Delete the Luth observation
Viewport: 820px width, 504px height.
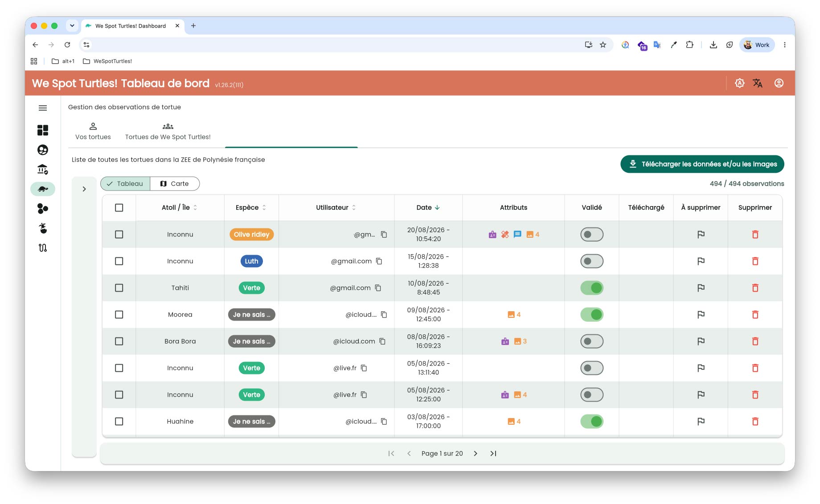[x=755, y=261]
